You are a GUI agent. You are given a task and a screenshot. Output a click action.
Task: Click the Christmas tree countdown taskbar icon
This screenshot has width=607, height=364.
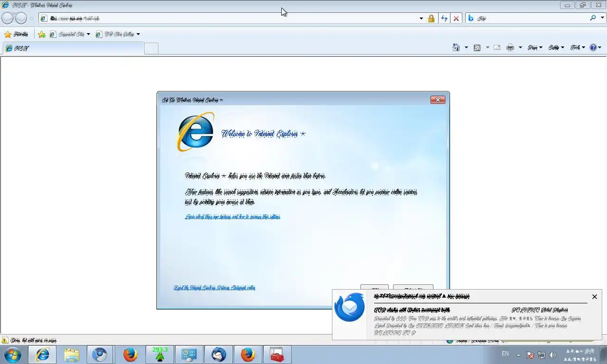[160, 355]
